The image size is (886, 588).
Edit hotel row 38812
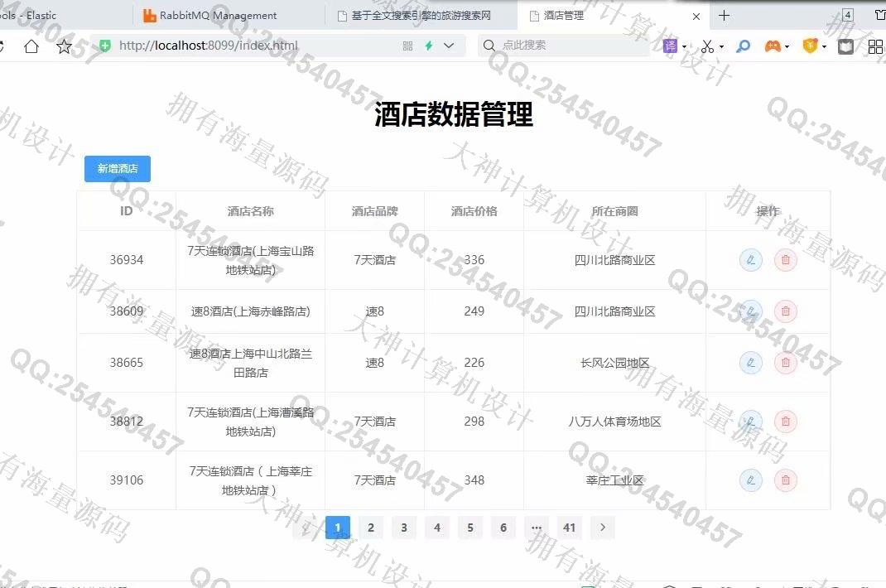(x=750, y=422)
